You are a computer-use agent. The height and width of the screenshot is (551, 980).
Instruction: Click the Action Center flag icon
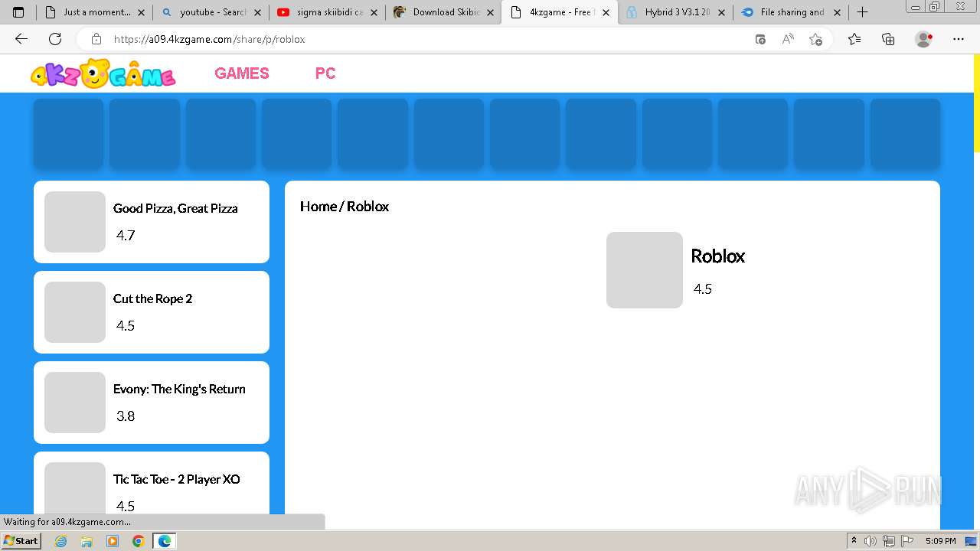(907, 541)
